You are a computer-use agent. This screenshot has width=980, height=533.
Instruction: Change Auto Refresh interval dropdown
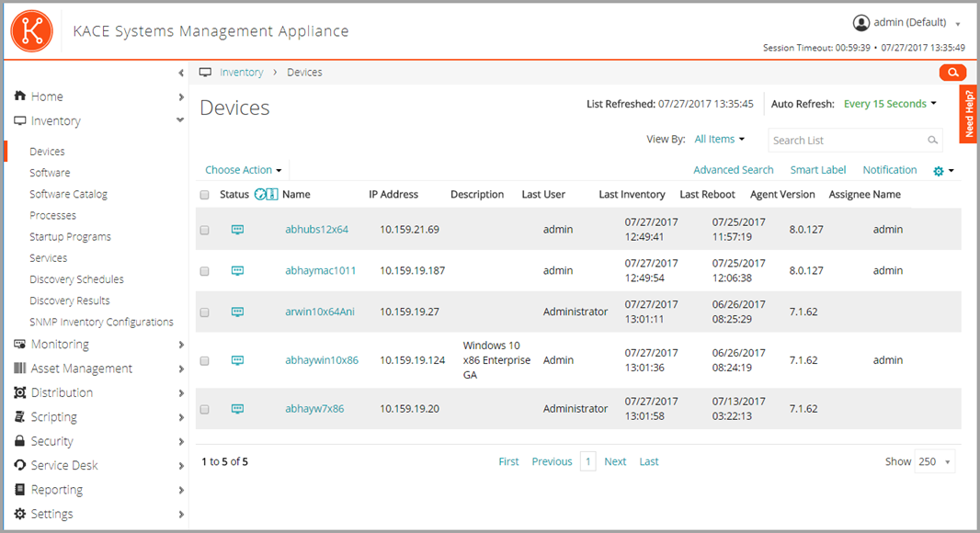pyautogui.click(x=890, y=104)
